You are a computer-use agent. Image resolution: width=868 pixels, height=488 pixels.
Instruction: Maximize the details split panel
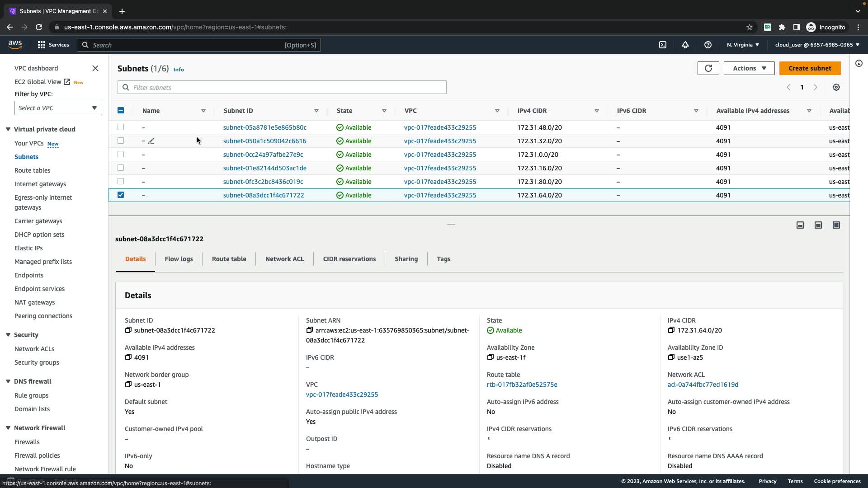coord(836,225)
